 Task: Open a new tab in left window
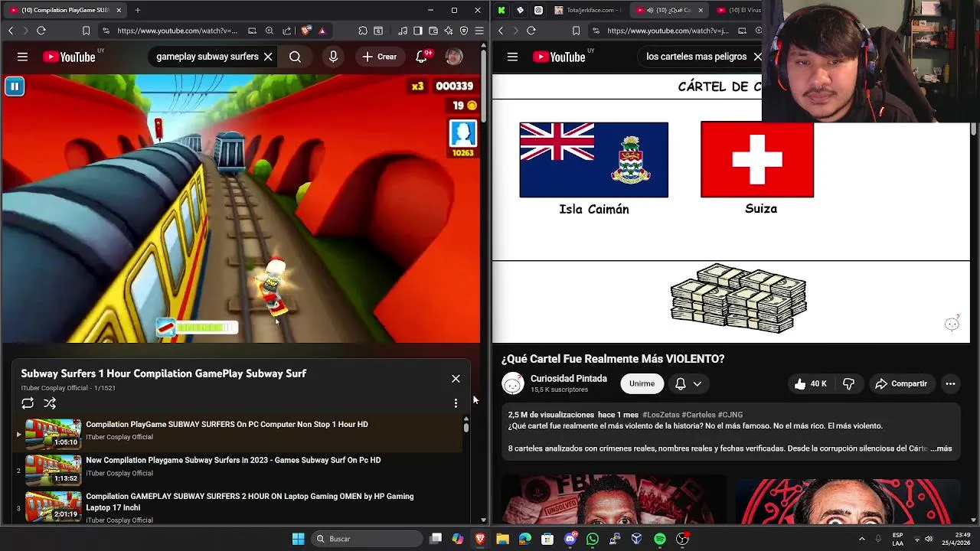pyautogui.click(x=138, y=10)
